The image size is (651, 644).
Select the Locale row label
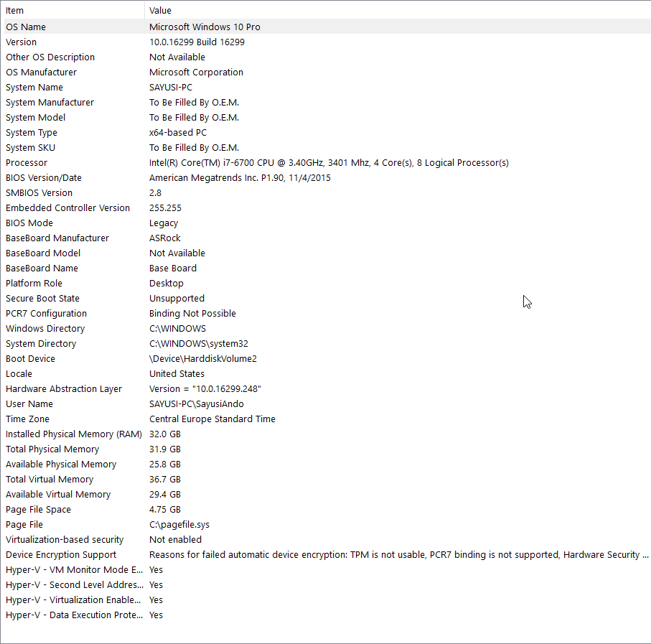coord(19,374)
